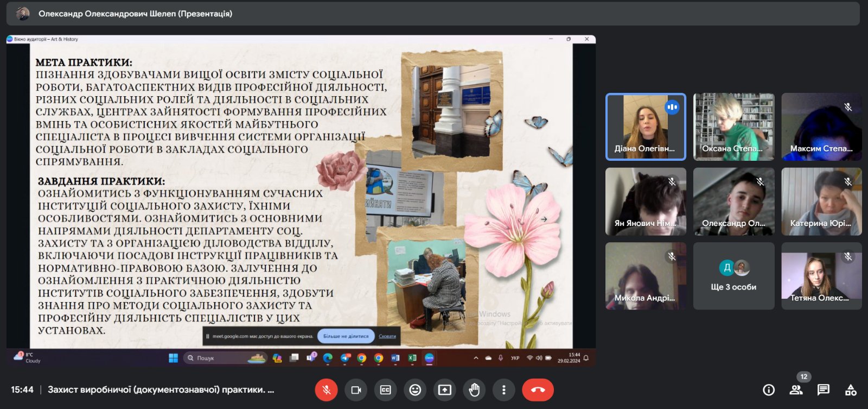Open the 8°C Cloudy weather widget

[27, 357]
